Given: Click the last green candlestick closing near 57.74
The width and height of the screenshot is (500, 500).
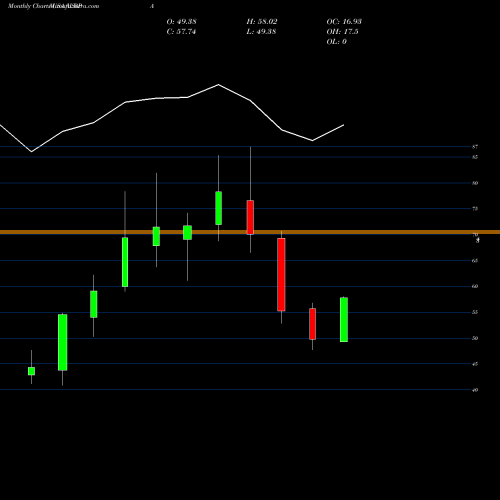Looking at the screenshot, I should coord(344,319).
